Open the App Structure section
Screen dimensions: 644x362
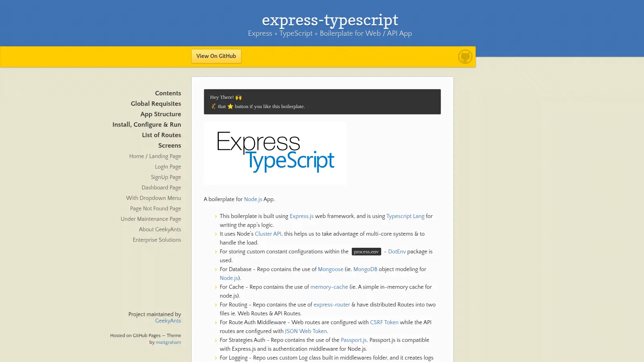pyautogui.click(x=161, y=114)
